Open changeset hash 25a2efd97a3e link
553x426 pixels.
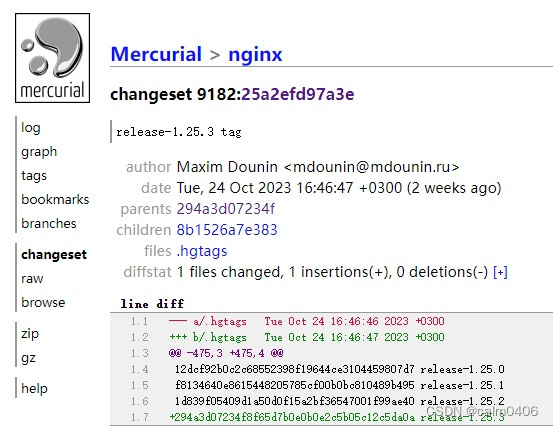tap(298, 94)
